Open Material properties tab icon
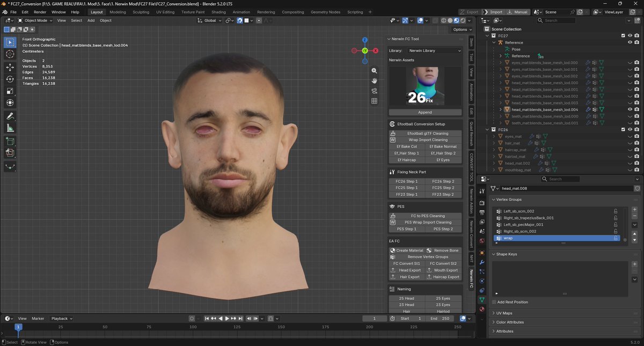 [482, 309]
